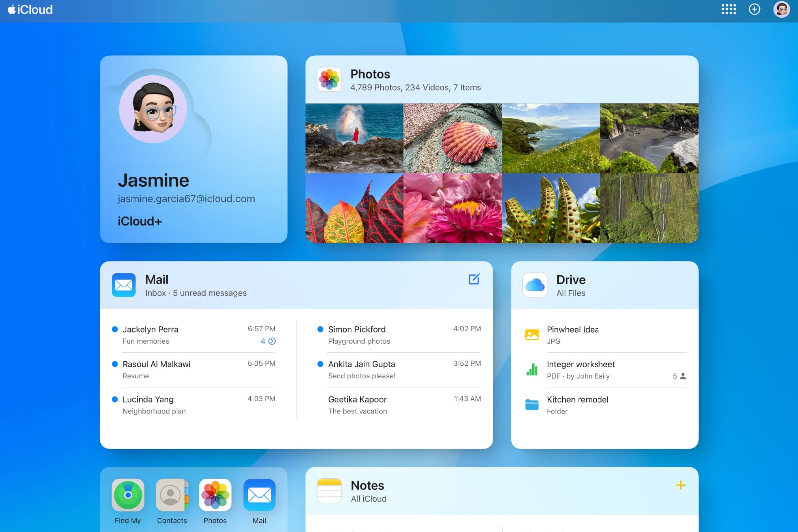
Task: Open your account menu via the profile avatar
Action: (781, 9)
